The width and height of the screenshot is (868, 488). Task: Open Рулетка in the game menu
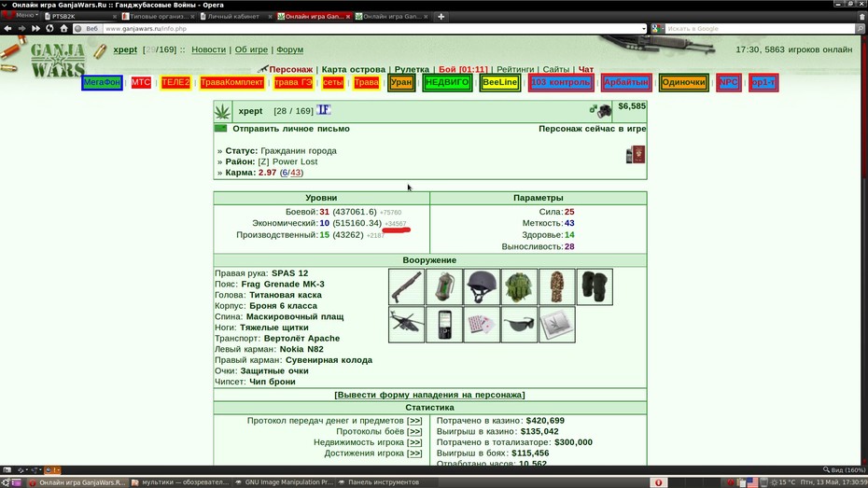tap(412, 69)
